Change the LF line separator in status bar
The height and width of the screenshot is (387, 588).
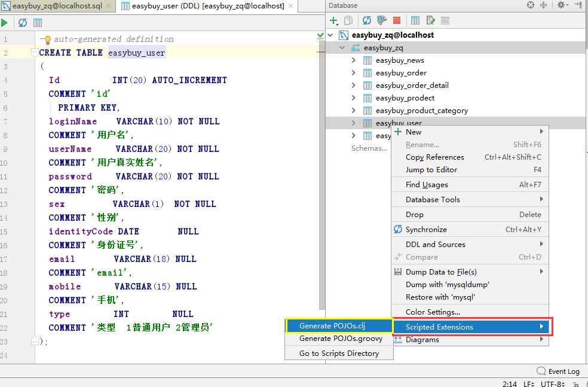click(529, 384)
